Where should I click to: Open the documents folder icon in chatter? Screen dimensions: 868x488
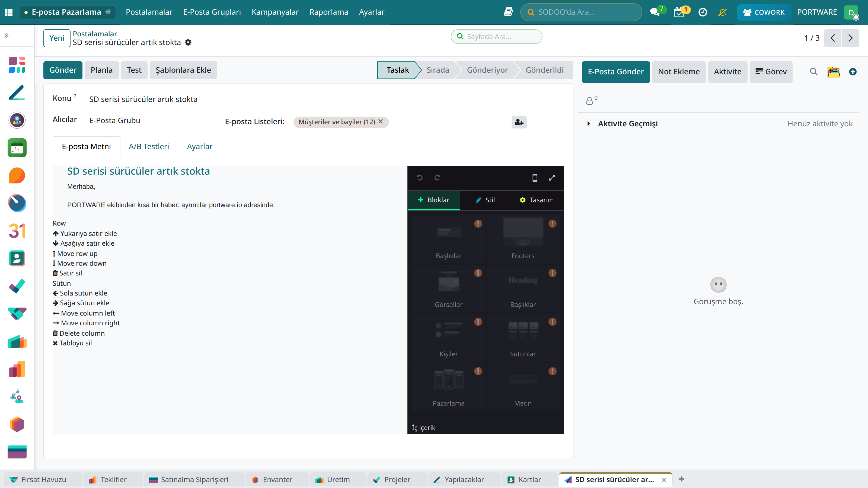click(x=834, y=72)
